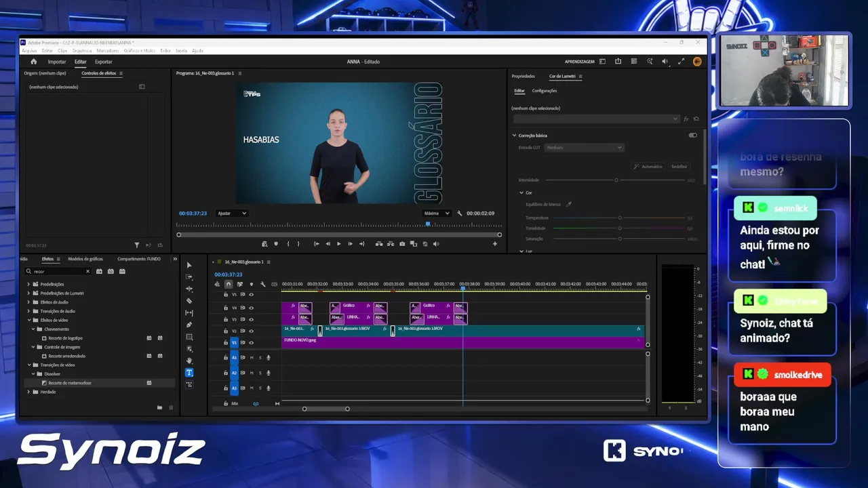The height and width of the screenshot is (488, 868).
Task: Click Export Frame camera icon
Action: point(402,244)
